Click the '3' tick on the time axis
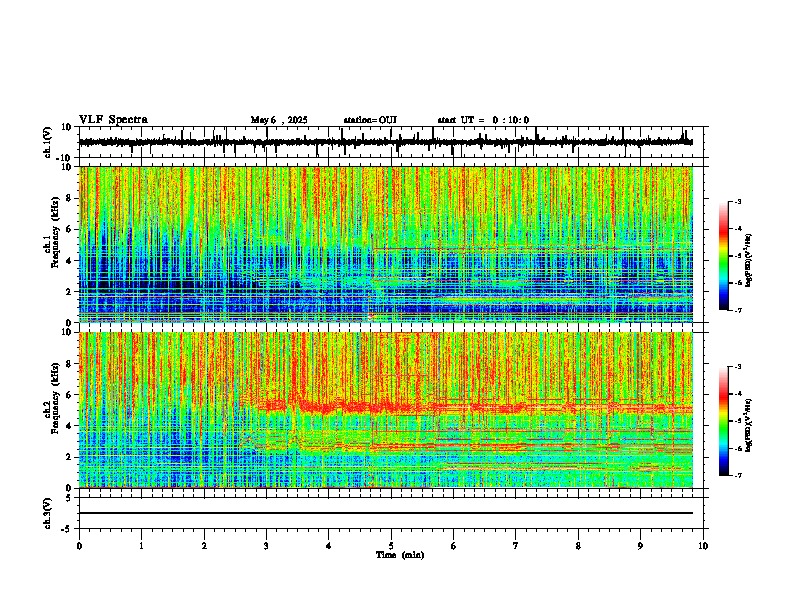Screen dimensions: 792x612 tap(266, 546)
